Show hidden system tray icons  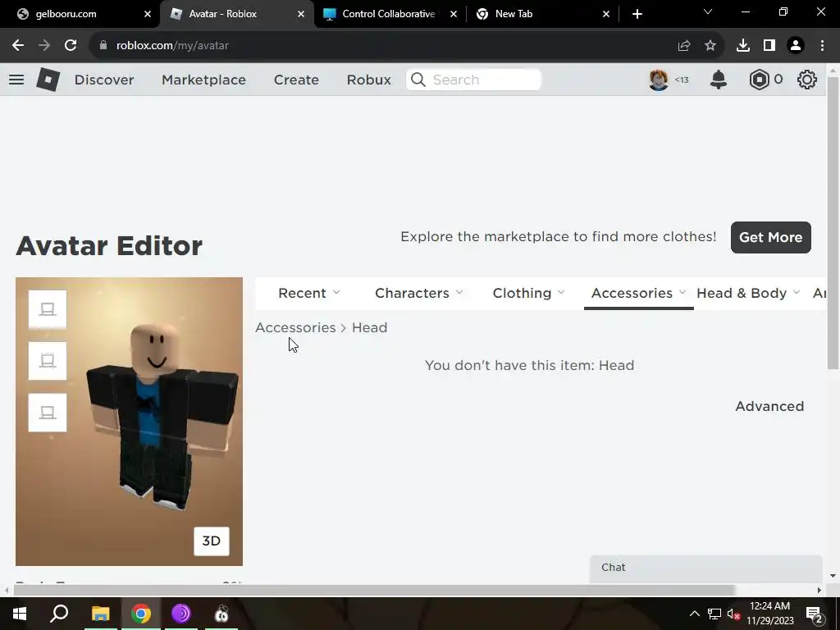pyautogui.click(x=694, y=614)
